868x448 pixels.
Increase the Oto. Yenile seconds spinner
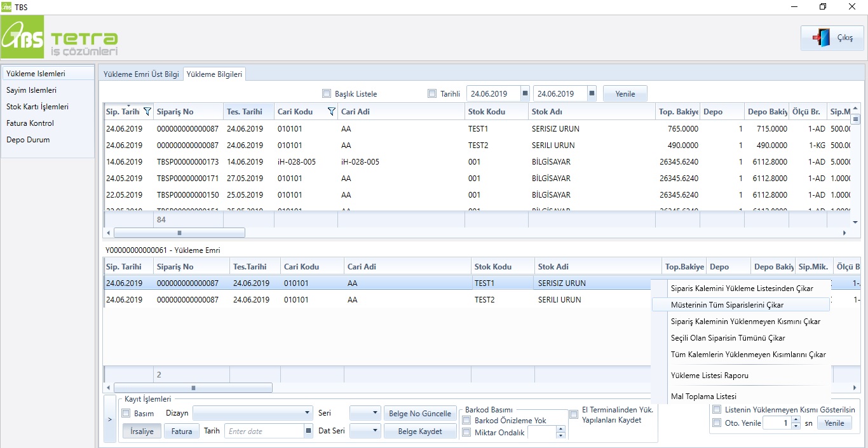[796, 420]
